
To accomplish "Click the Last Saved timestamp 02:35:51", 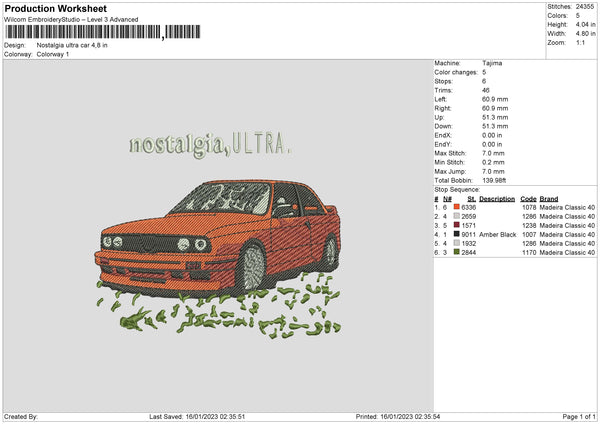I will pyautogui.click(x=232, y=416).
